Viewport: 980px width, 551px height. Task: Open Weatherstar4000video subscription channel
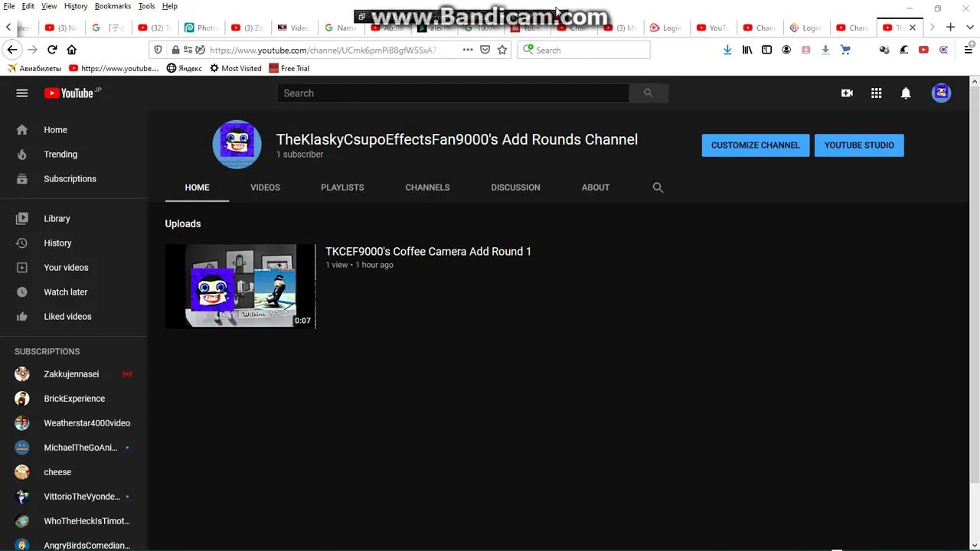tap(73, 423)
